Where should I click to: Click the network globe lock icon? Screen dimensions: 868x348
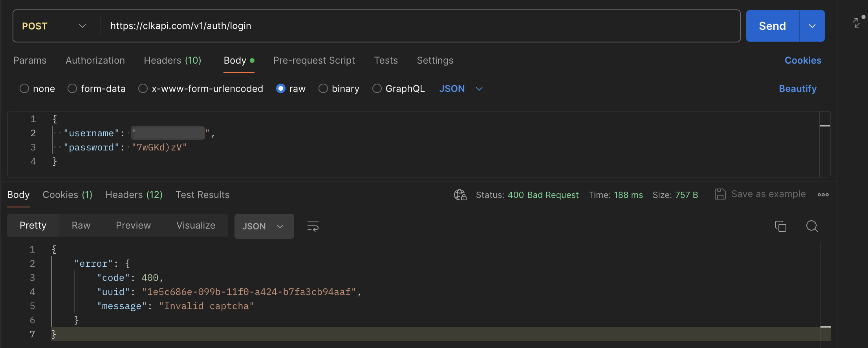[460, 195]
